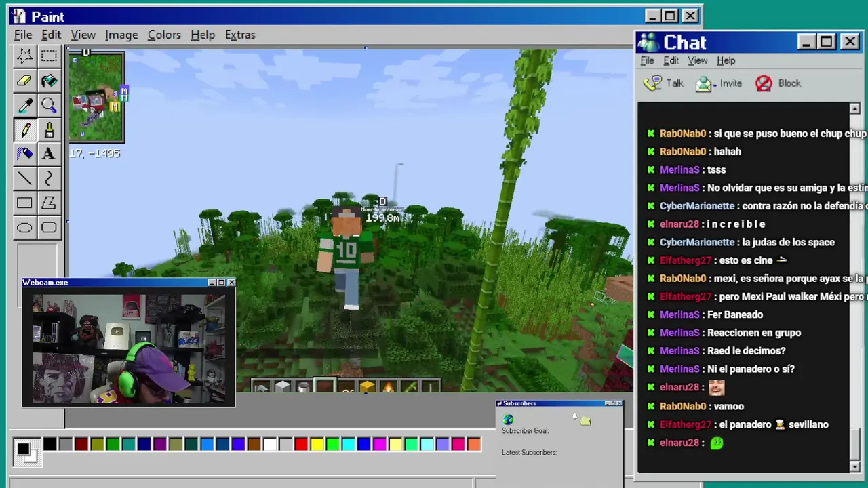868x488 pixels.
Task: Click the "17, -1405" coordinates text
Action: click(x=95, y=153)
